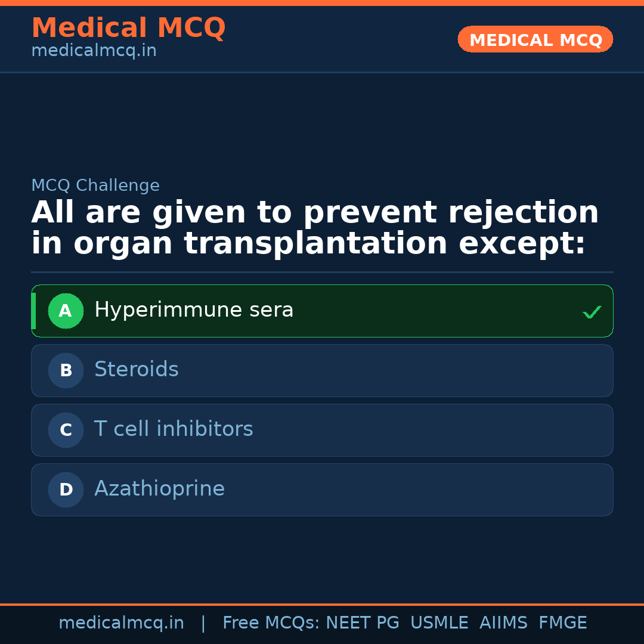This screenshot has width=644, height=644.
Task: Pick the "T cell inhibitors" answer text
Action: tap(174, 429)
